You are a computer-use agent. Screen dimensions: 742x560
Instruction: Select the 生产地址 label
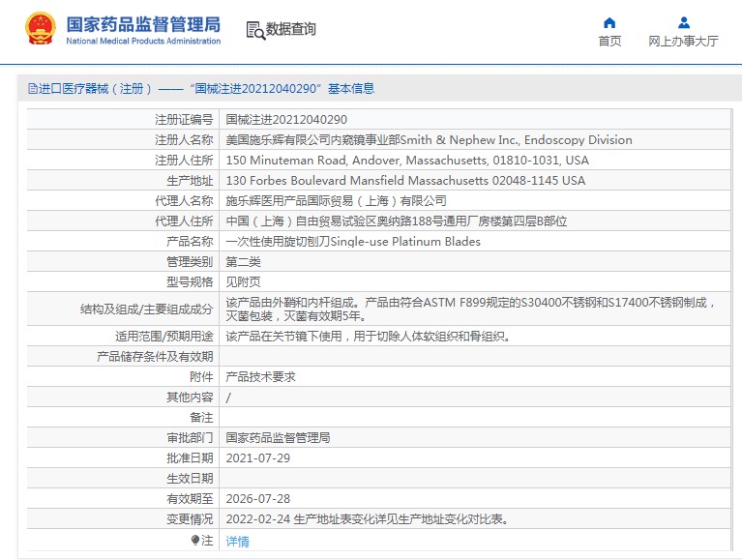coord(190,181)
